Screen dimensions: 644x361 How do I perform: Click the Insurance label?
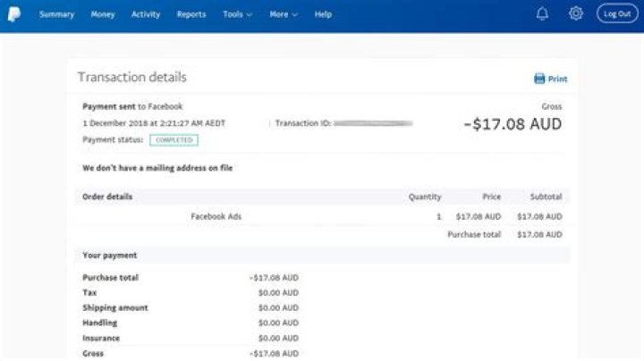(x=101, y=339)
